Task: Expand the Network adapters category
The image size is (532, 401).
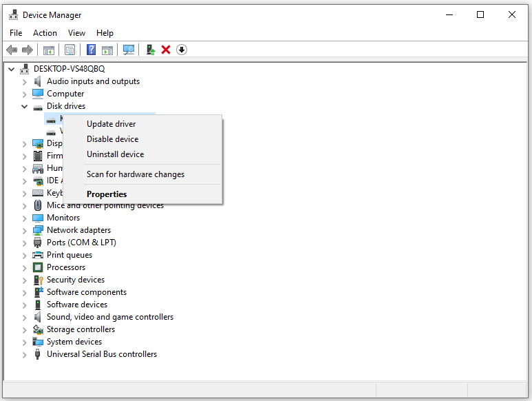Action: [25, 230]
